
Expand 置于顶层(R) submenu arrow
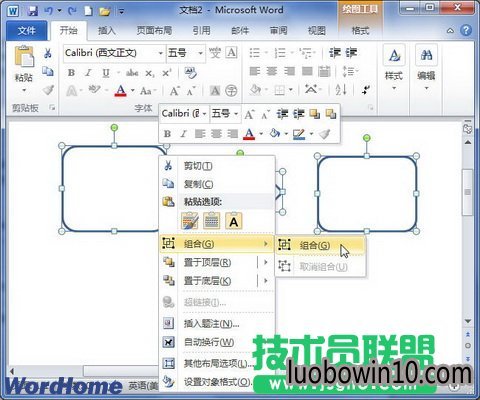click(266, 262)
